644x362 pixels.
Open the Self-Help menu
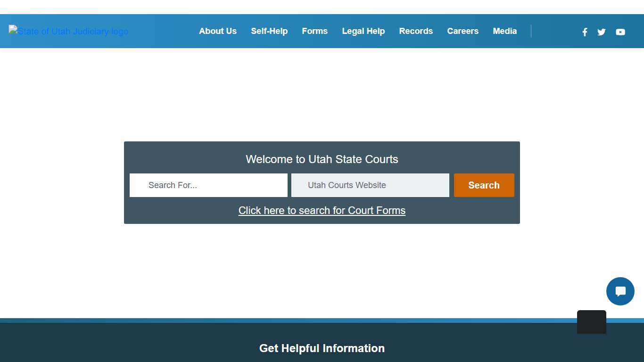click(269, 31)
